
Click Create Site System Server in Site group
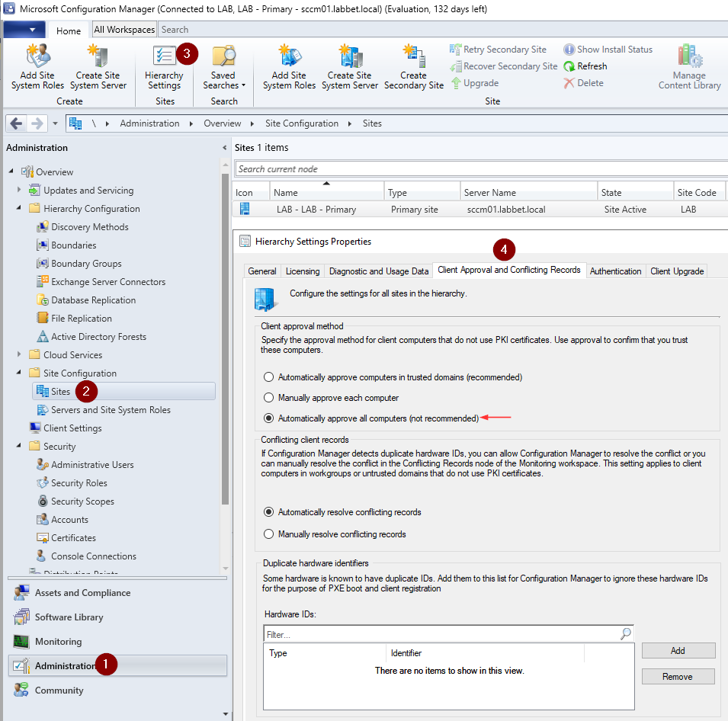(x=350, y=67)
